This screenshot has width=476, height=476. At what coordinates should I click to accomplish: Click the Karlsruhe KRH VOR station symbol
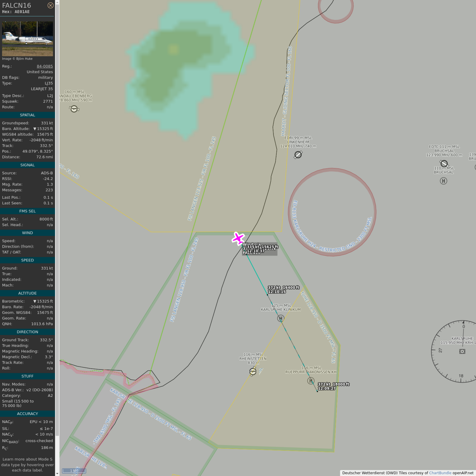(x=462, y=351)
